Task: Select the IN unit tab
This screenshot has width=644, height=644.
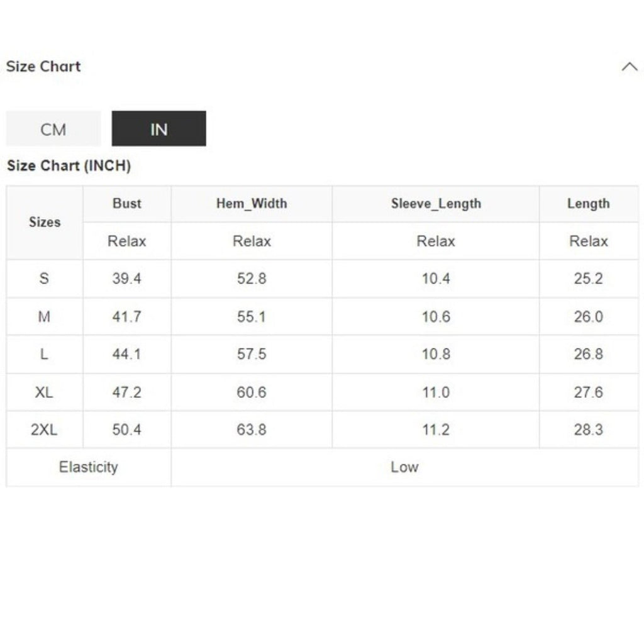Action: click(158, 128)
